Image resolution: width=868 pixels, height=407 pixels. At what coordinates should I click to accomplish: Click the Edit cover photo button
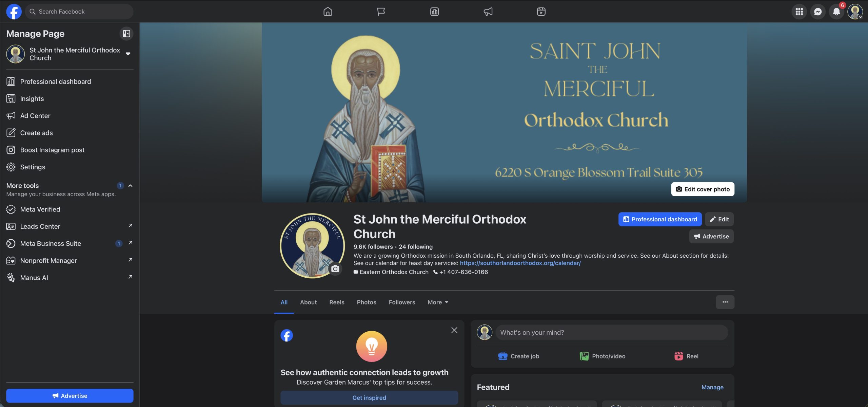[x=703, y=189]
